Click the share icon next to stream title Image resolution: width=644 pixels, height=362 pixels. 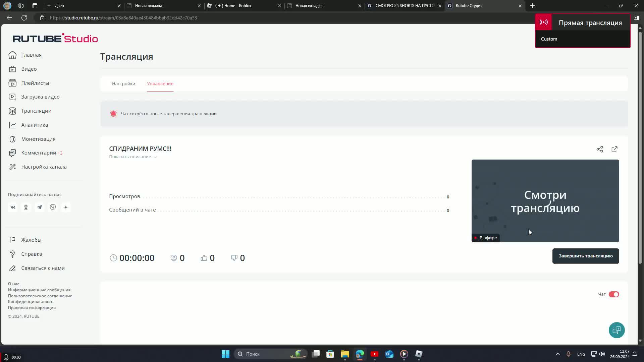[x=600, y=149]
